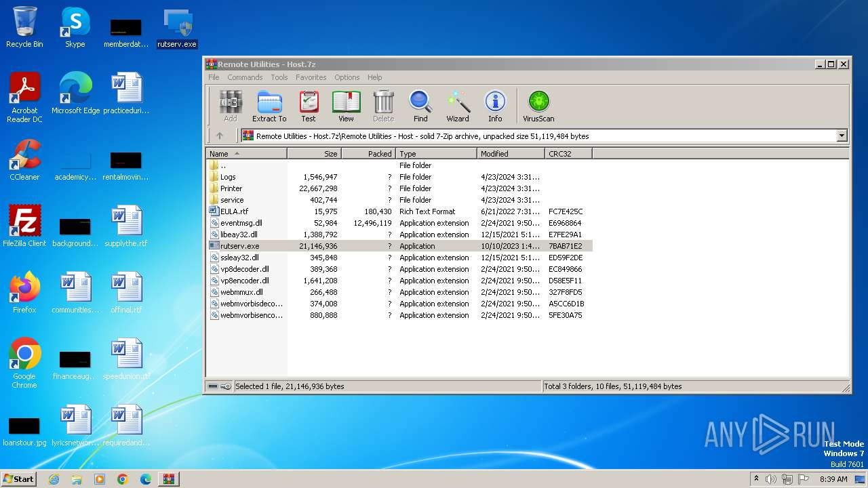Open Windows Explorer from the taskbar
The image size is (868, 488).
[x=77, y=479]
